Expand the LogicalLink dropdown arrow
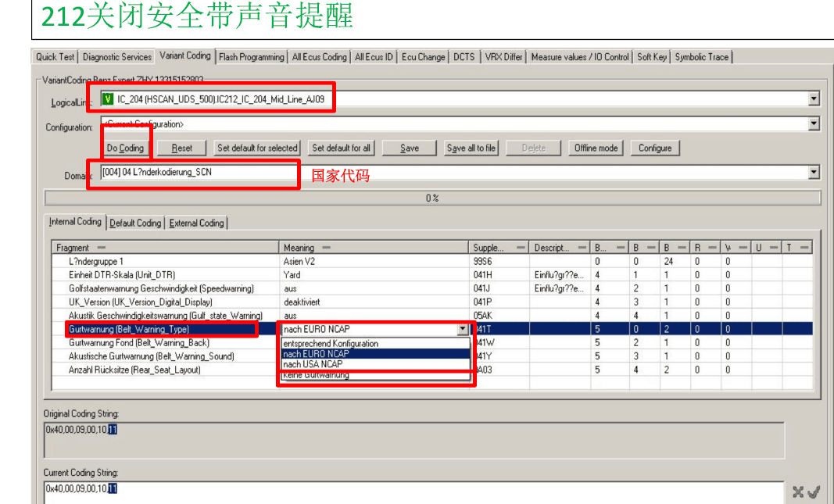The height and width of the screenshot is (504, 834). coord(814,99)
